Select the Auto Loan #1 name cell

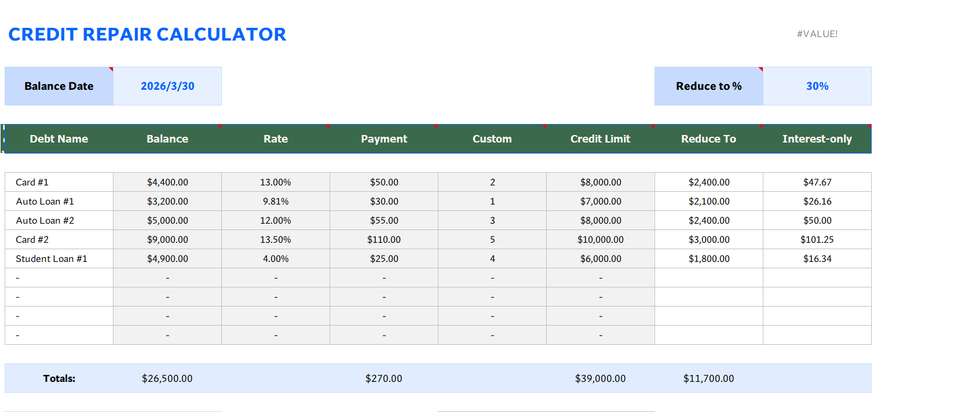(59, 201)
